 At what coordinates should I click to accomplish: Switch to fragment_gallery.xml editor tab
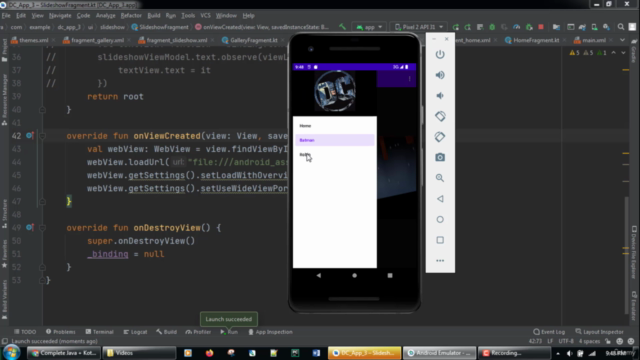pos(97,40)
